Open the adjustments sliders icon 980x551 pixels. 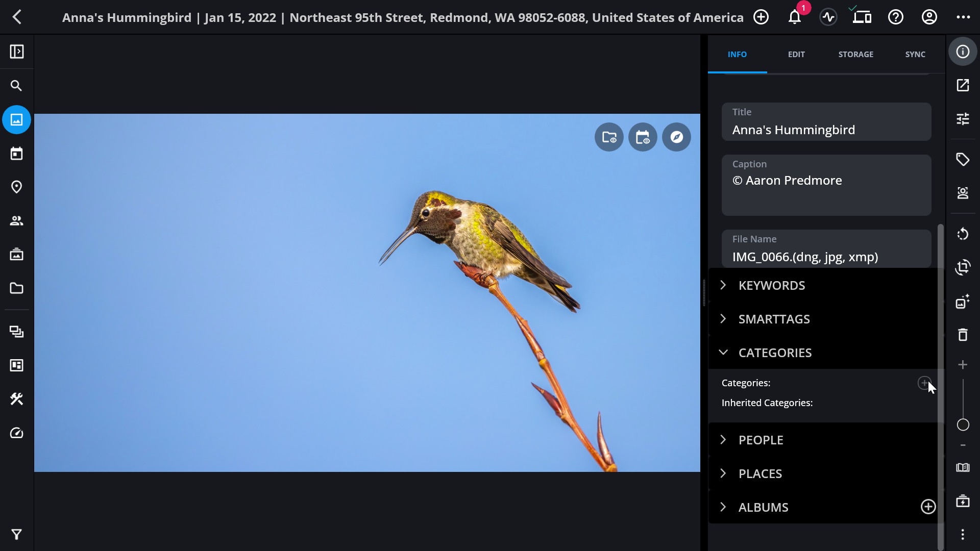tap(963, 119)
